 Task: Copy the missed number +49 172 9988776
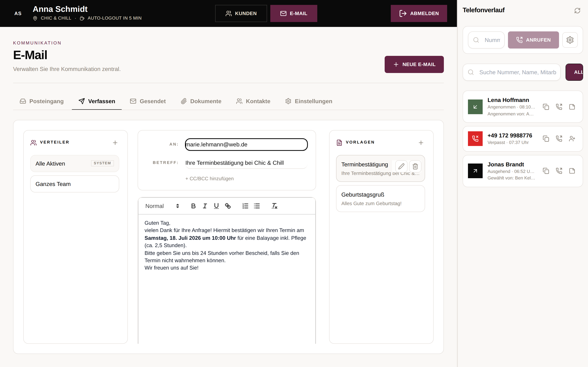coord(546,139)
